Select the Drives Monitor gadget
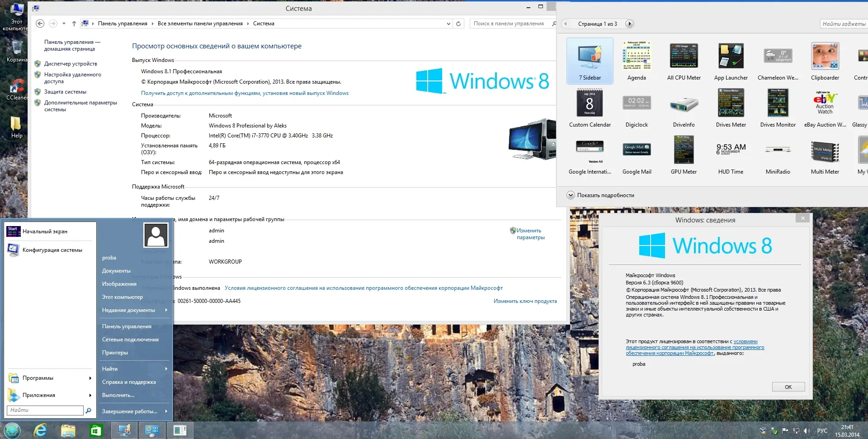868x439 pixels. click(778, 108)
